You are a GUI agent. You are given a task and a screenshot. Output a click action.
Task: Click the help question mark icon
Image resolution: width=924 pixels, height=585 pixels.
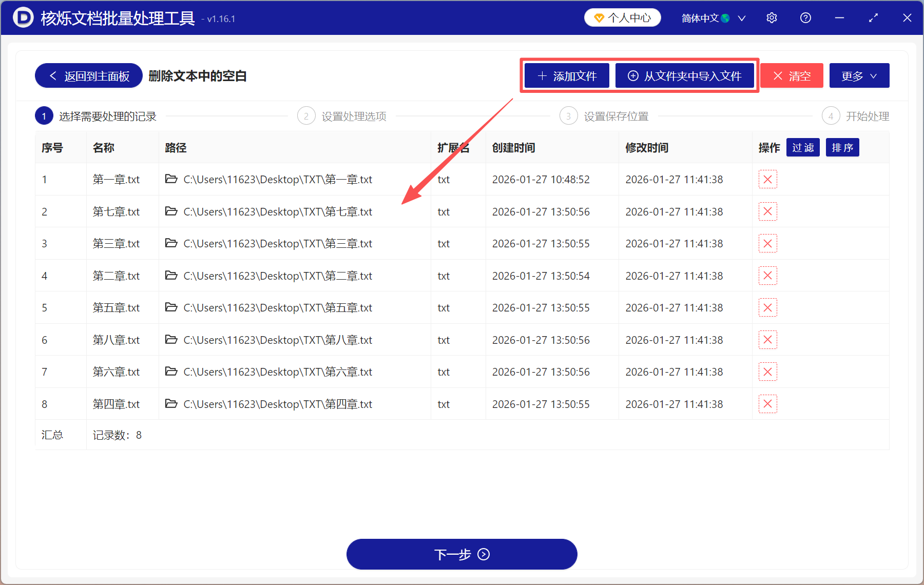[805, 17]
